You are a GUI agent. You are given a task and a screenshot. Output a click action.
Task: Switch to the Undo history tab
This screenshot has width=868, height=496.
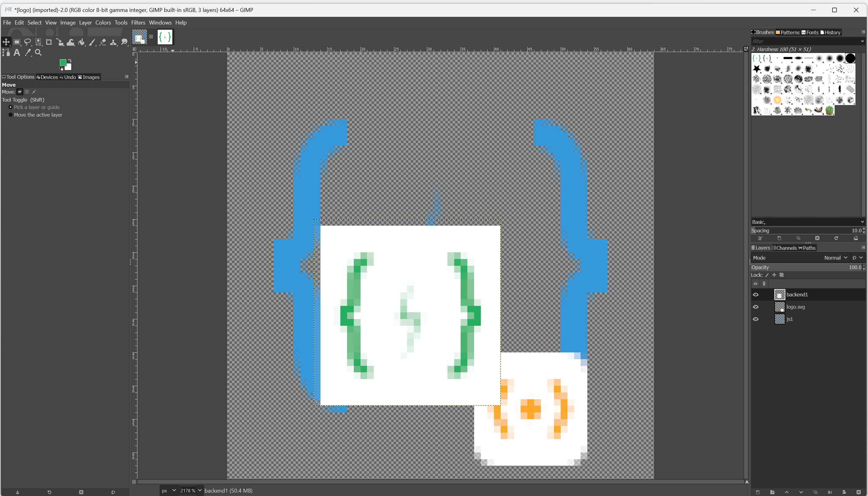point(68,77)
